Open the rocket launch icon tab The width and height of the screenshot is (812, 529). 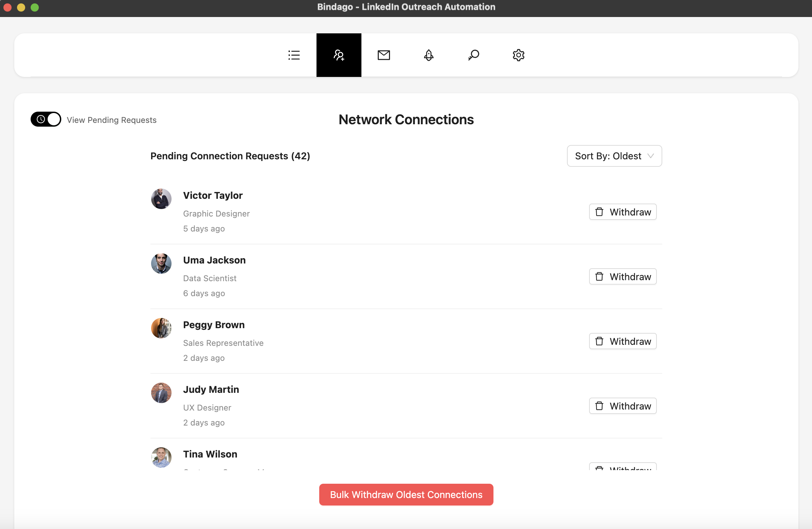(x=428, y=55)
